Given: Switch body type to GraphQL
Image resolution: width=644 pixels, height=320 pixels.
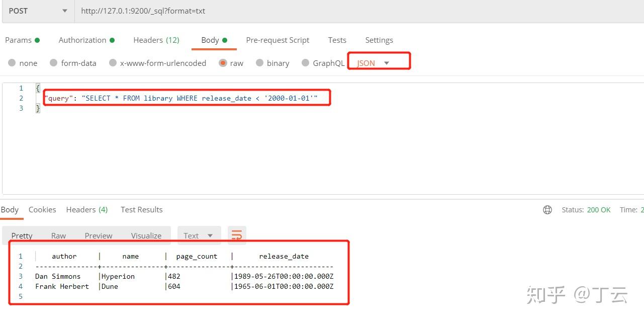Looking at the screenshot, I should (322, 62).
